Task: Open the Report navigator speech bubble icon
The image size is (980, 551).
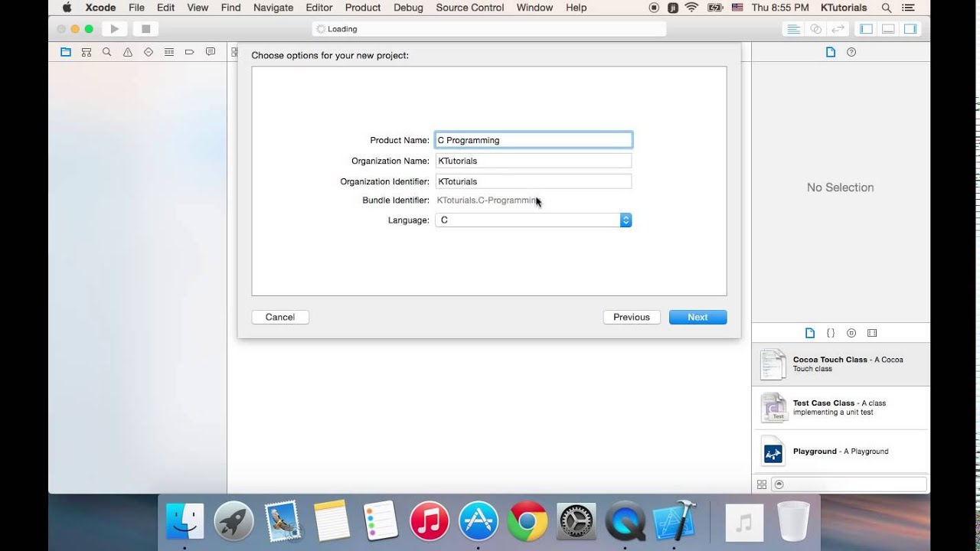Action: (211, 52)
